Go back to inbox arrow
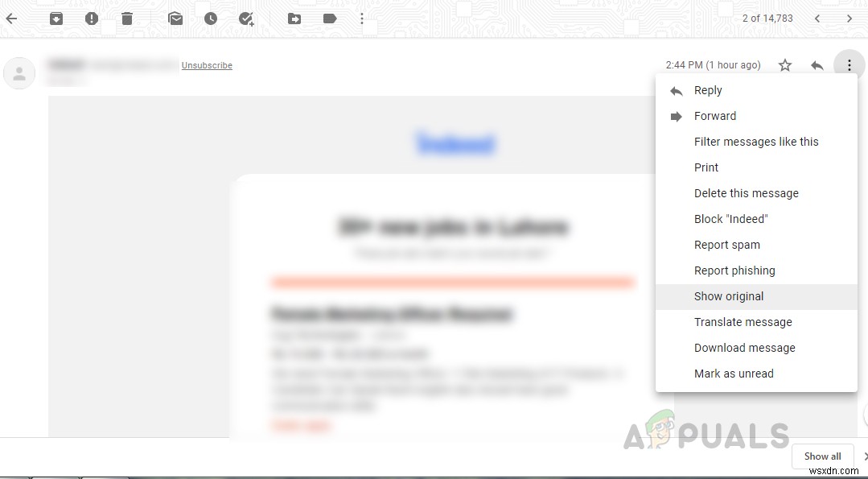 [11, 19]
